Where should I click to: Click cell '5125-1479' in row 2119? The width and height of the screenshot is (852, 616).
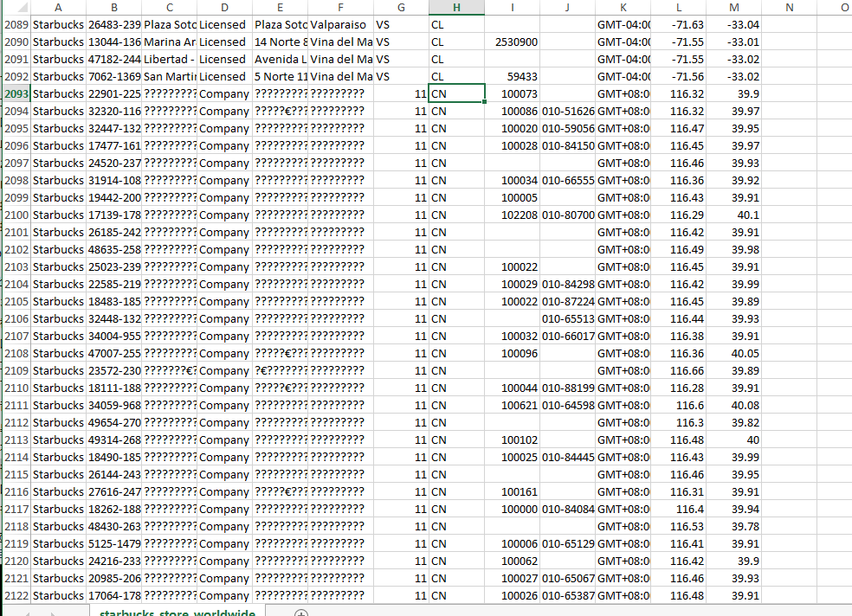pyautogui.click(x=113, y=543)
